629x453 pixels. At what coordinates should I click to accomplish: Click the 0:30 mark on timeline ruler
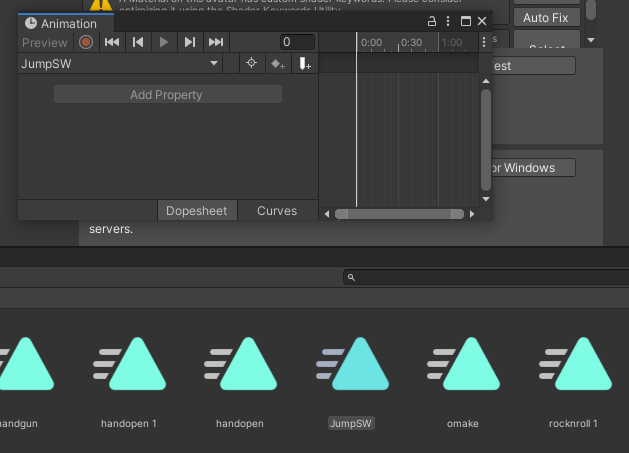coord(411,43)
